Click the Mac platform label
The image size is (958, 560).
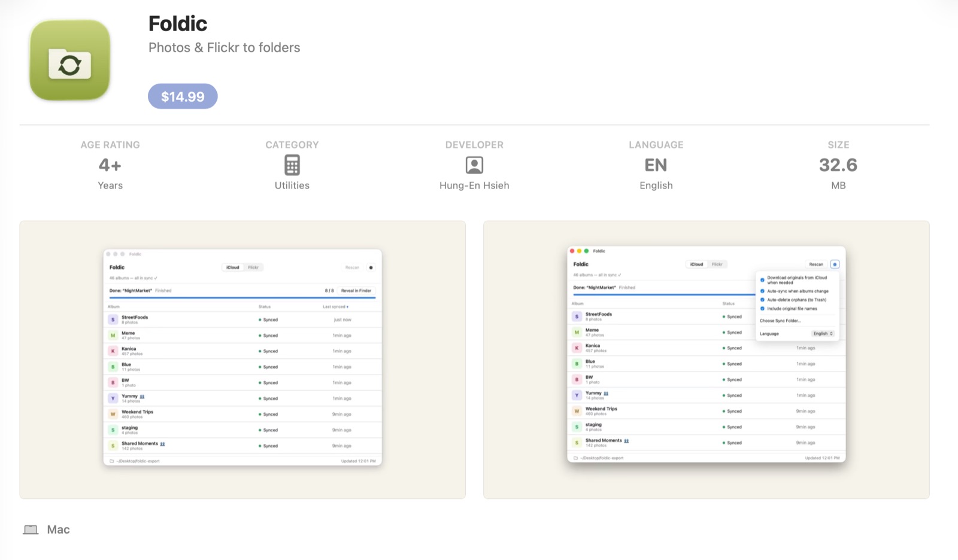click(x=58, y=529)
